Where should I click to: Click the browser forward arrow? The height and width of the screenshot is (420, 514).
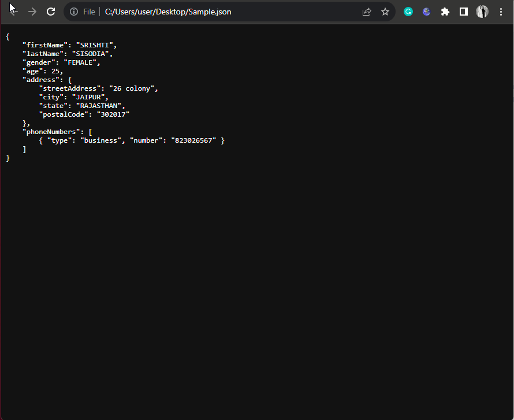point(32,12)
